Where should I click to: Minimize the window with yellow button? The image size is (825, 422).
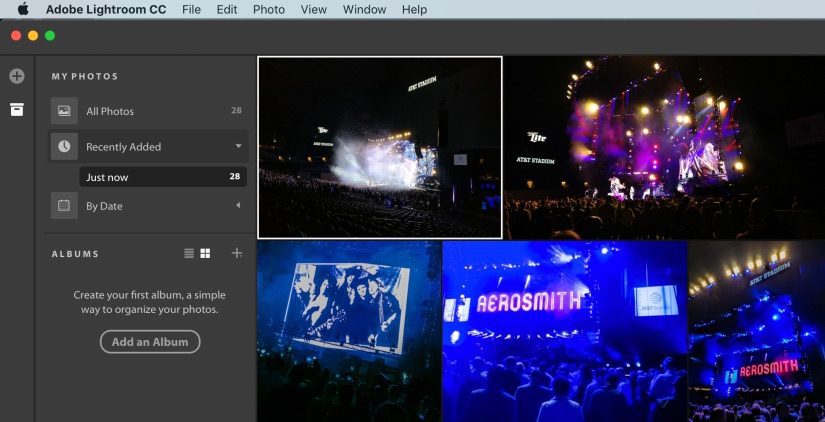coord(33,35)
